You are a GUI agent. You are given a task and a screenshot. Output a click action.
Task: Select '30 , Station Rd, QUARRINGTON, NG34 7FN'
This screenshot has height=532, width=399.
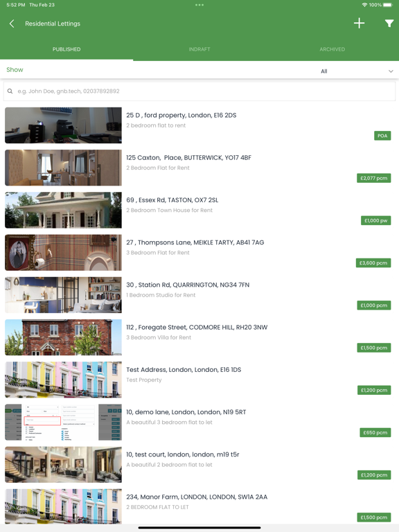(x=188, y=285)
